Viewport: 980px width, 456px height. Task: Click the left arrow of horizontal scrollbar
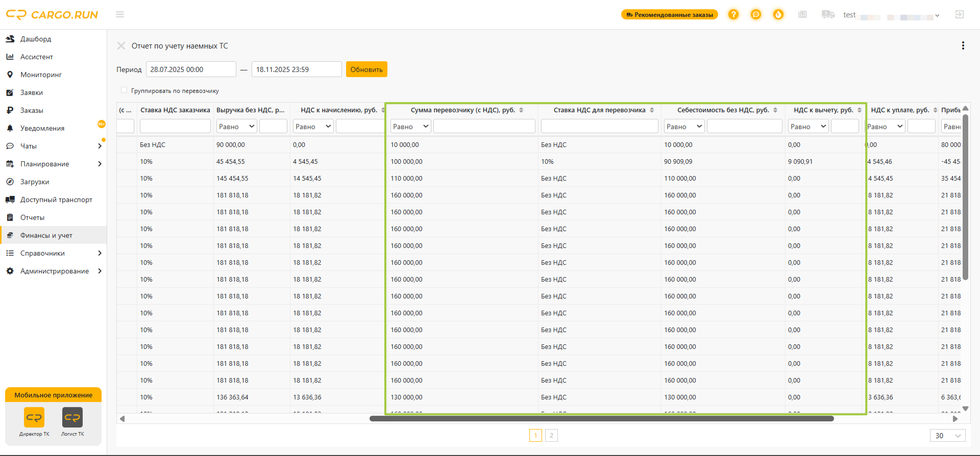122,419
